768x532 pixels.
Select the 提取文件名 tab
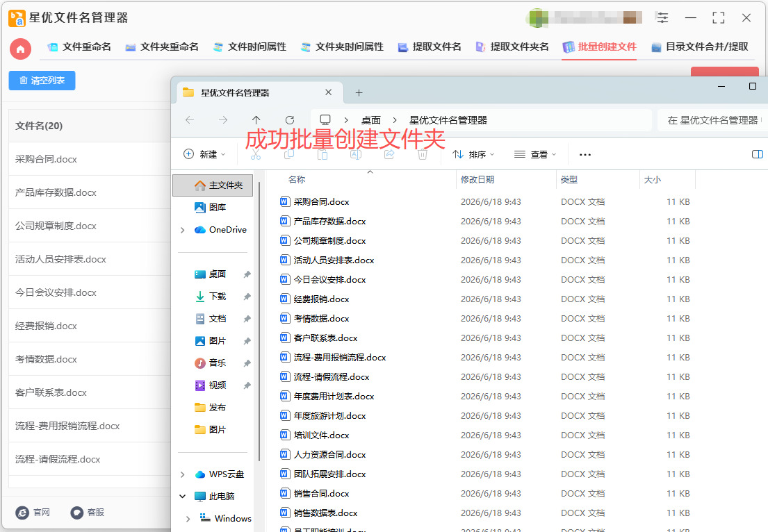[430, 47]
